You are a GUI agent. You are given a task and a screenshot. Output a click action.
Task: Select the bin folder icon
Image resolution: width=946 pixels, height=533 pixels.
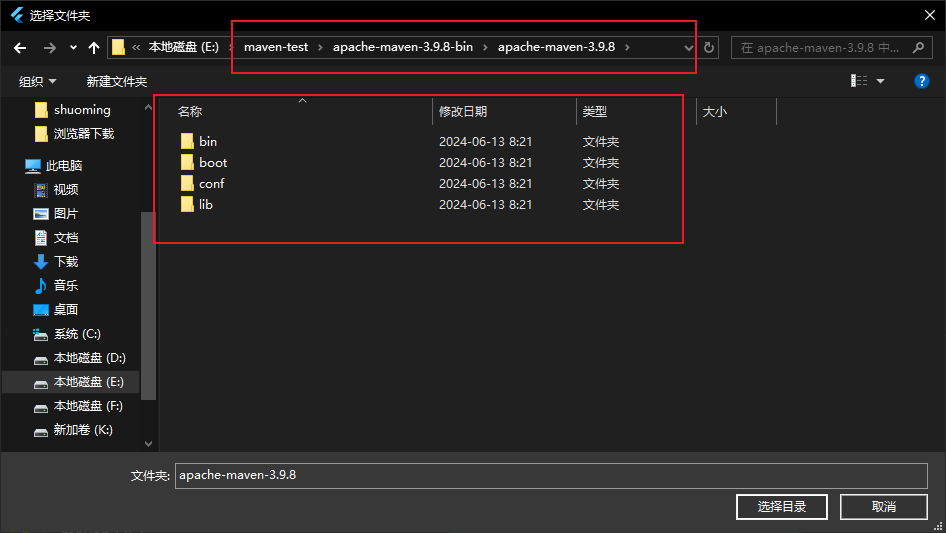click(187, 141)
